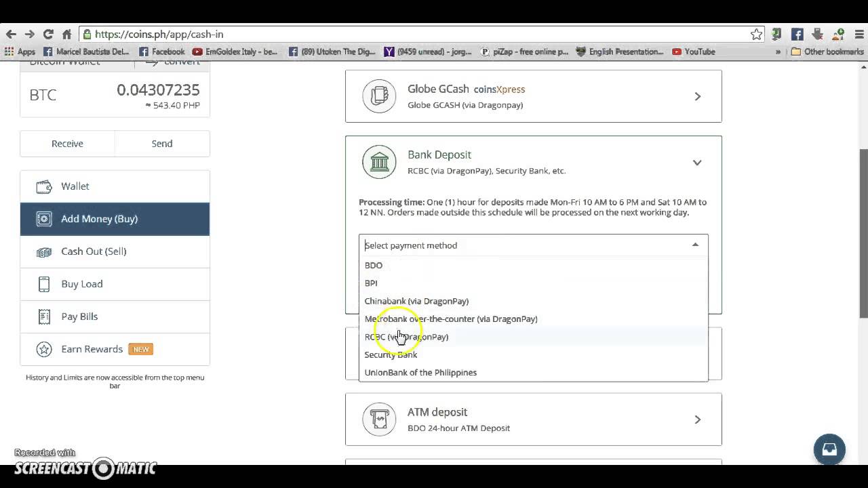Choose Metrobank over-the-counter (via DragonPay)
The height and width of the screenshot is (488, 868).
tap(533, 319)
